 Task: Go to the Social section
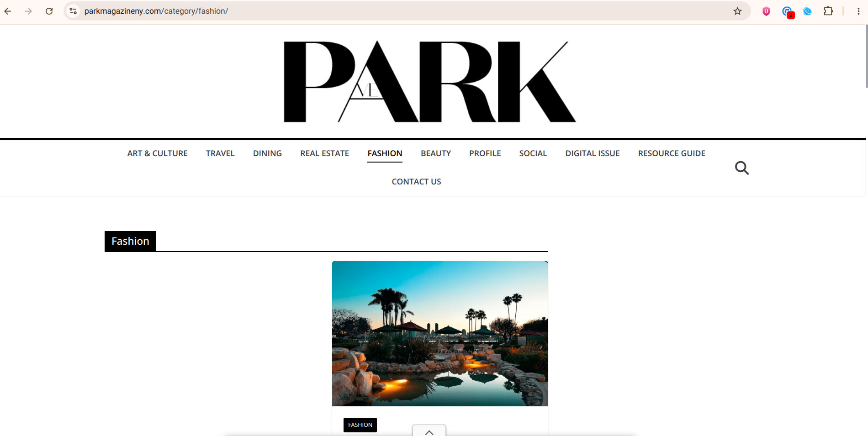[533, 153]
